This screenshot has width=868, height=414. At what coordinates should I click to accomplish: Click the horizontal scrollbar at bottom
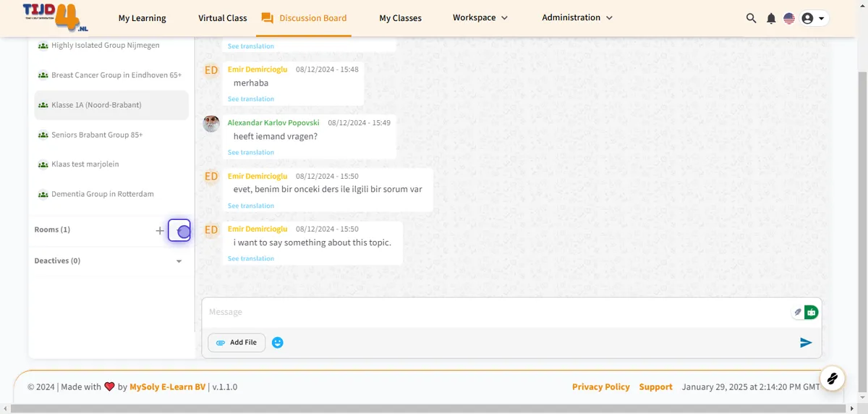pos(427,409)
